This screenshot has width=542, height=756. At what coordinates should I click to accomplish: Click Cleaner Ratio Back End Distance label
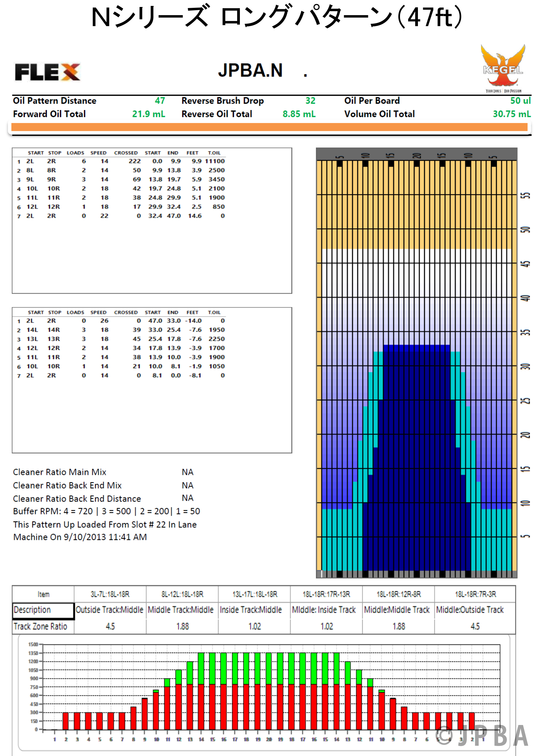click(77, 499)
